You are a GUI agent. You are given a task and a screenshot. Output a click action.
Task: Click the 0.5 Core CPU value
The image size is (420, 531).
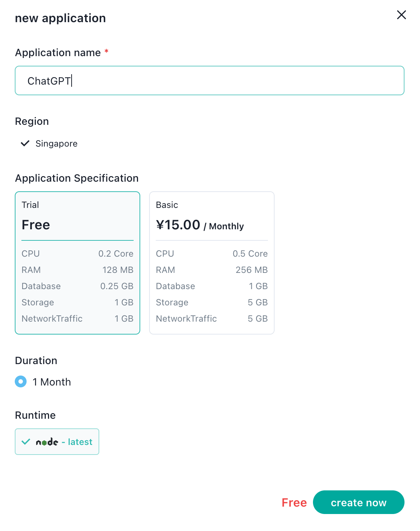point(250,254)
